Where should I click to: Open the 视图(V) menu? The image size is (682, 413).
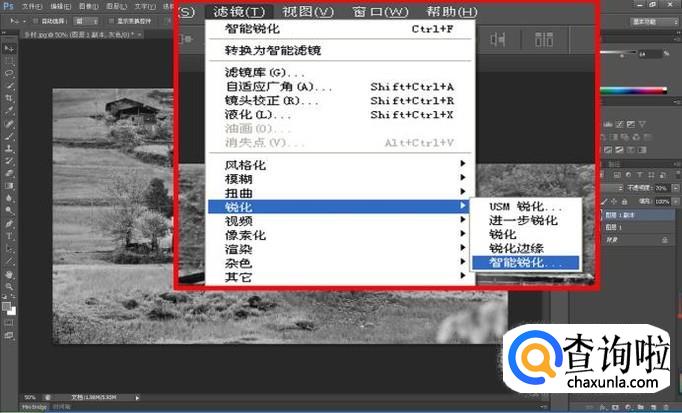[308, 12]
